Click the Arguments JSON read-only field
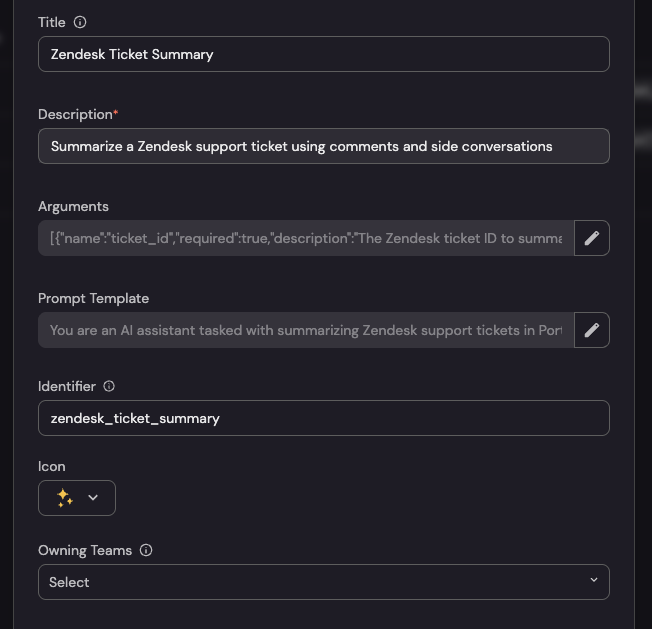652x629 pixels. coord(305,238)
